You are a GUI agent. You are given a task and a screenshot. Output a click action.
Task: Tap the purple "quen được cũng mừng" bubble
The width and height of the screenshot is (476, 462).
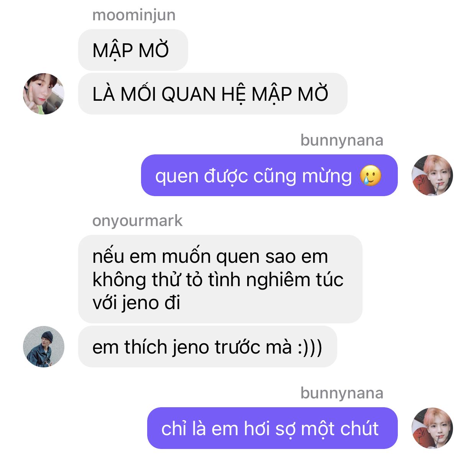point(269,175)
